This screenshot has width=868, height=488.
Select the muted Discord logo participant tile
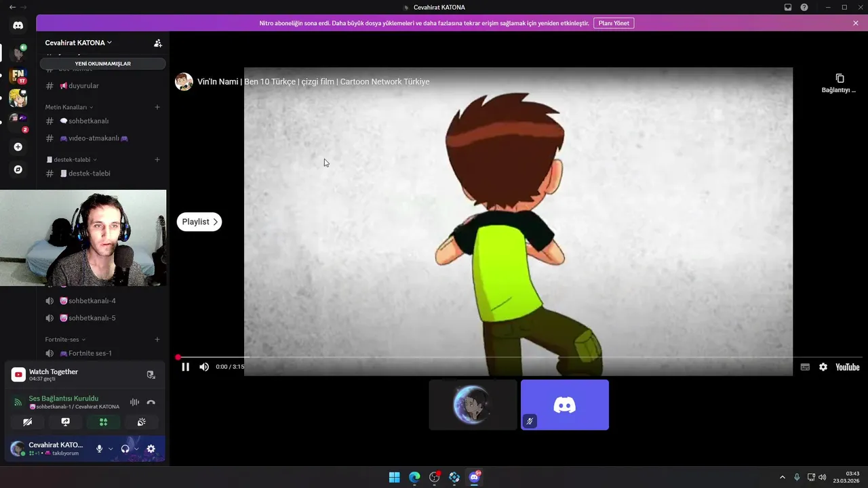click(x=565, y=405)
